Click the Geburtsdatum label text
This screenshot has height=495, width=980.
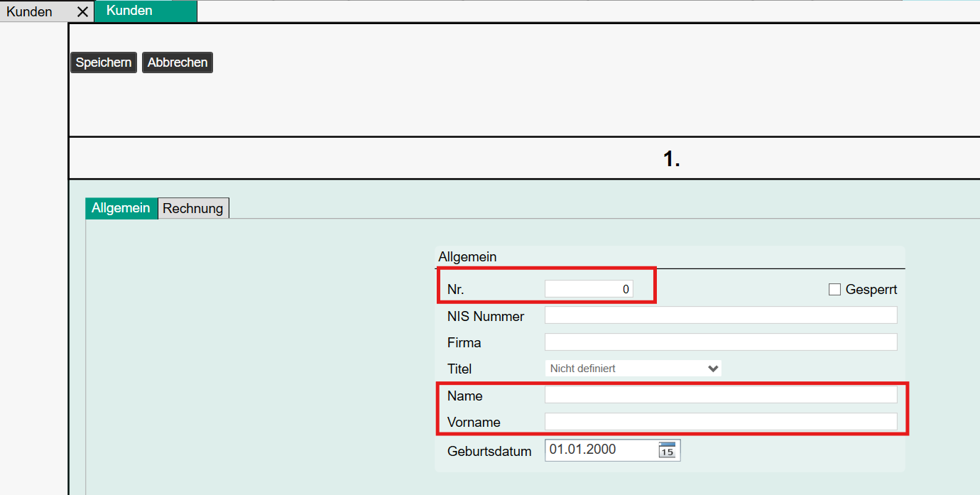point(489,452)
